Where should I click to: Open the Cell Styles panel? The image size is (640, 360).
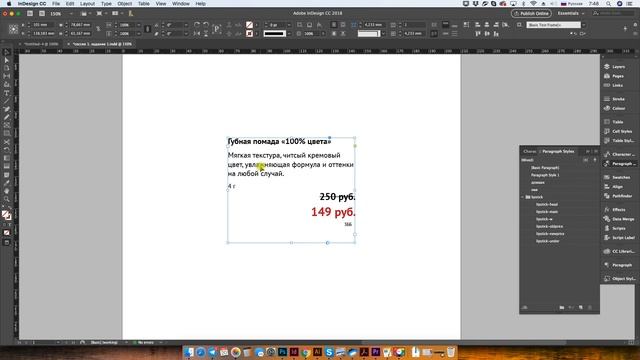click(x=618, y=131)
